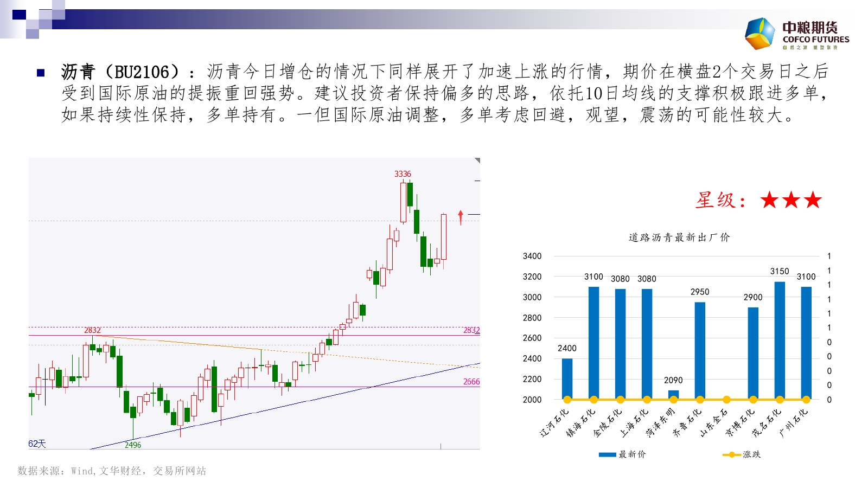Click the 道路沥青最新出厂价 chart title

(x=679, y=237)
